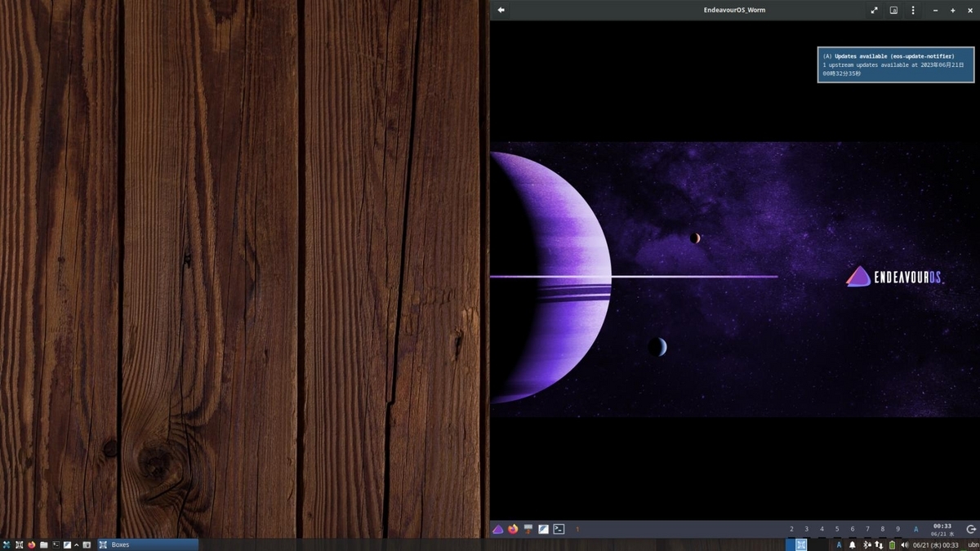The image size is (980, 551).
Task: Launch the terminal from the guest panel
Action: pos(559,529)
